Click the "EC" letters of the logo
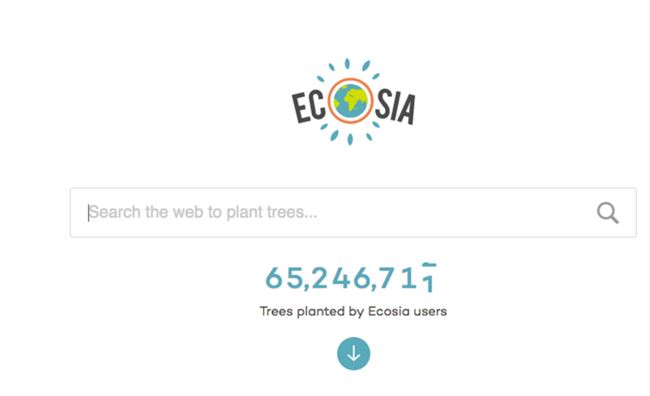 coord(308,107)
